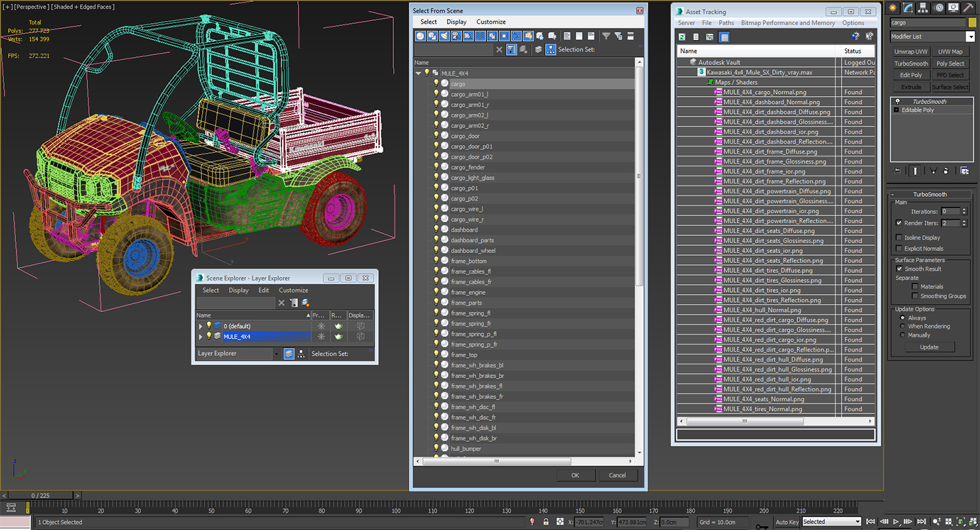Open the Create command panel tab
980x530 pixels.
click(893, 7)
